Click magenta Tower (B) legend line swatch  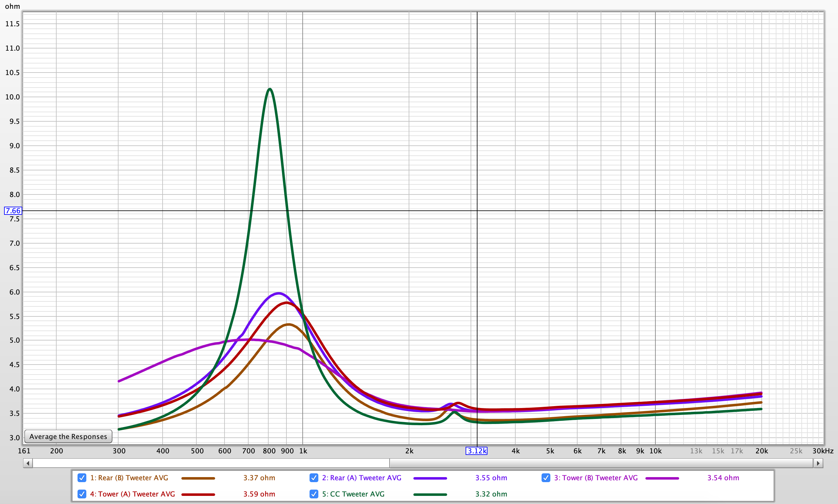[662, 478]
